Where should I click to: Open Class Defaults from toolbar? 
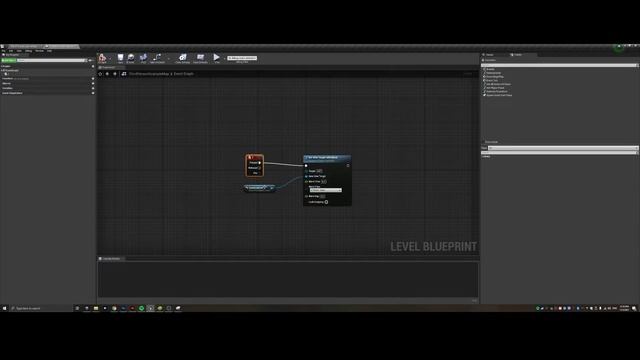(x=200, y=58)
